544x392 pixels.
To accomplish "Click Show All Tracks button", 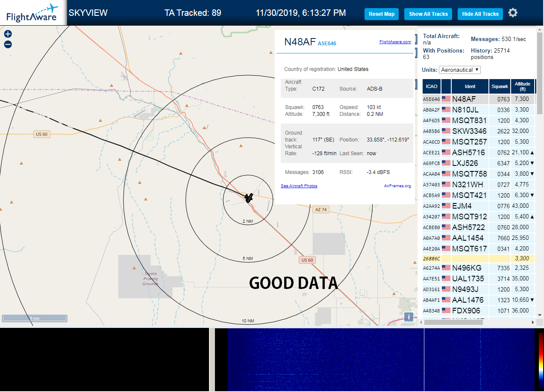I will tap(428, 14).
